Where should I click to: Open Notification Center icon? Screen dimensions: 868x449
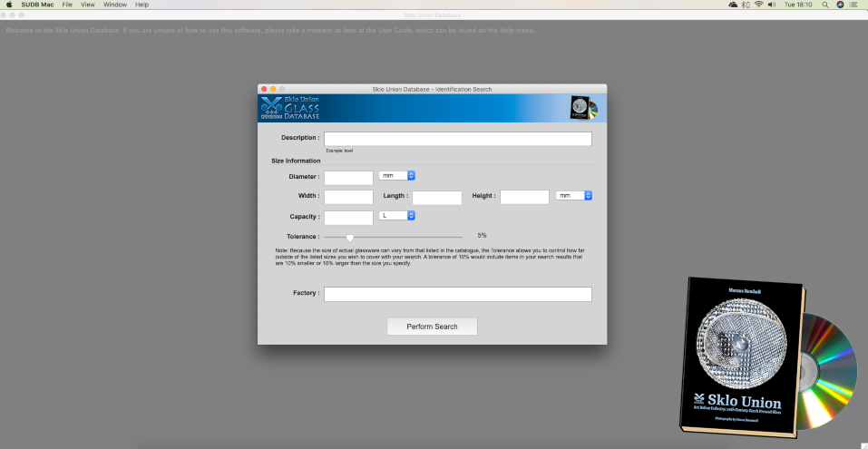pos(854,5)
